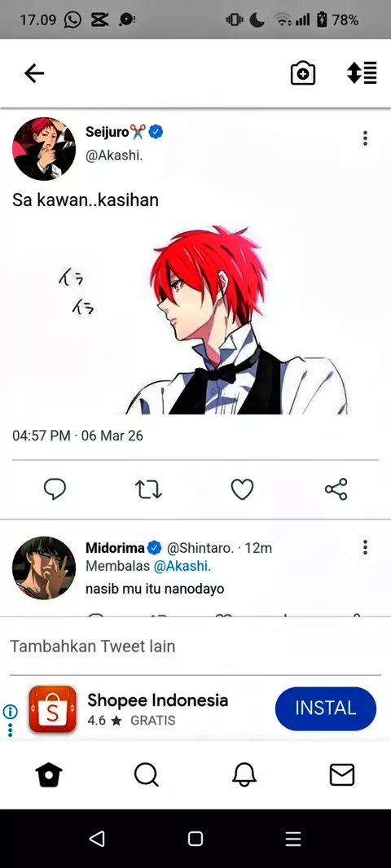
Task: Tap the reorder list icon in the header
Action: pos(362,73)
